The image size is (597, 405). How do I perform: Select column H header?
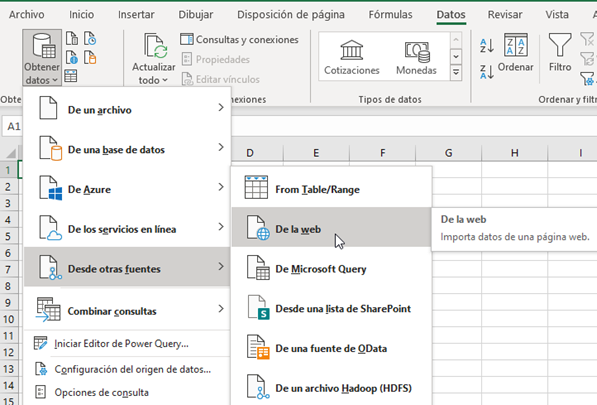(515, 153)
